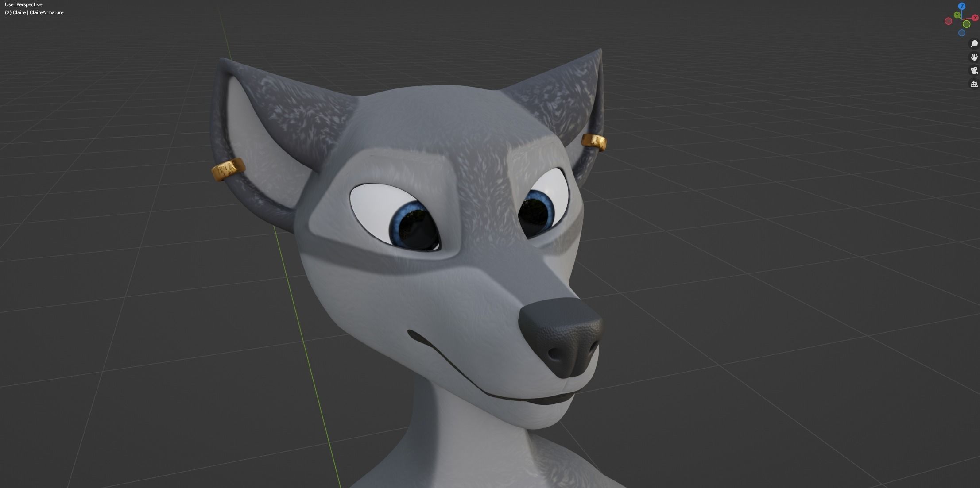The width and height of the screenshot is (980, 488).
Task: Click the '(2) Claire | ClaireArmature' text
Action: click(34, 12)
